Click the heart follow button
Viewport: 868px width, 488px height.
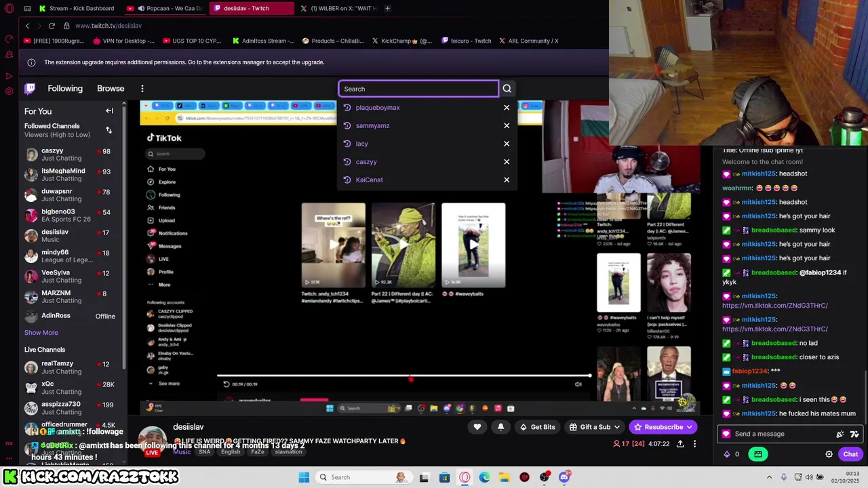point(477,427)
